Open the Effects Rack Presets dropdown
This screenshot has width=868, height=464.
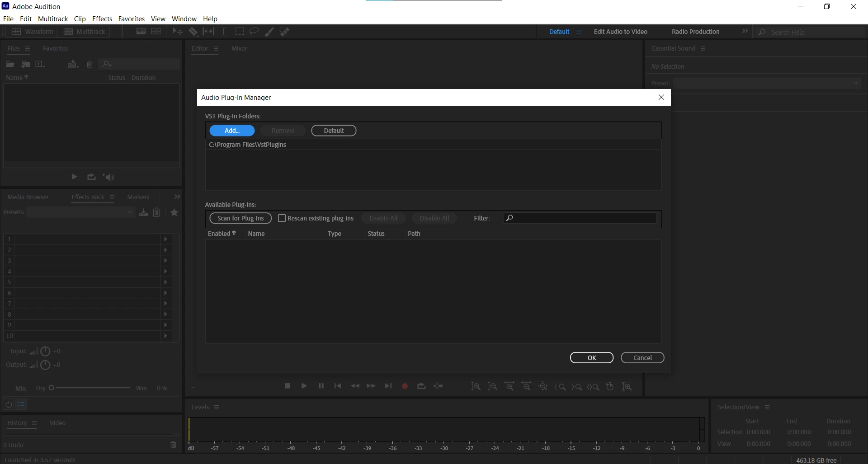80,212
